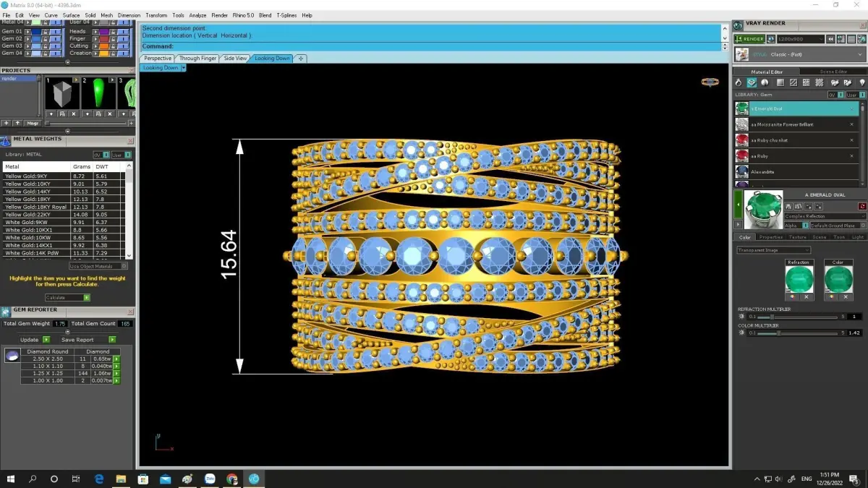Click the Cutting layer arrow button

tap(95, 46)
